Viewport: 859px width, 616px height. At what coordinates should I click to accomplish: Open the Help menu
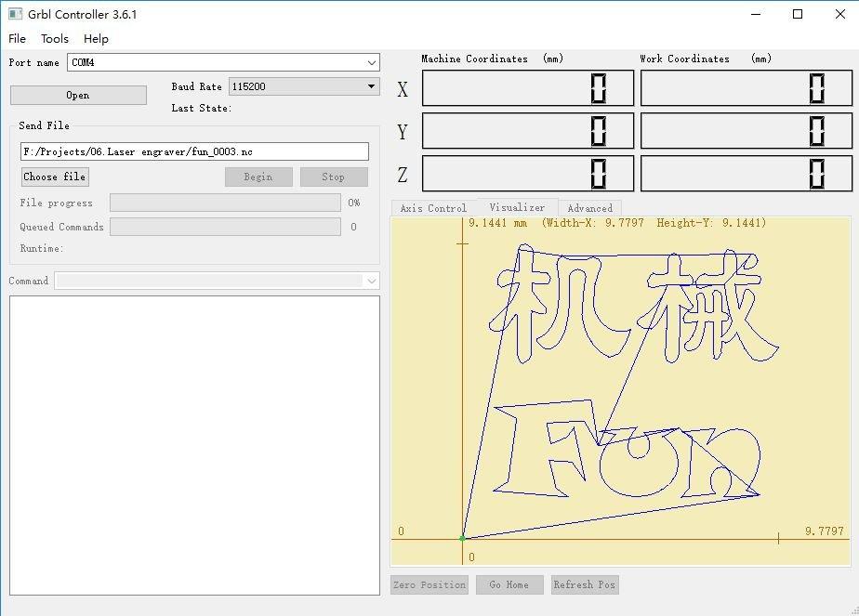point(96,39)
